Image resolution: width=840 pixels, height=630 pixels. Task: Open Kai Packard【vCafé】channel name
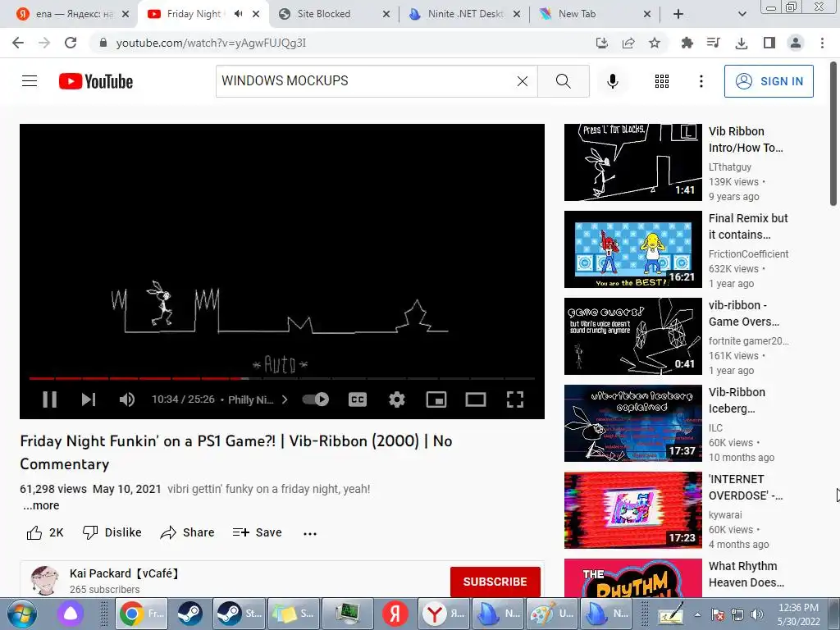125,573
